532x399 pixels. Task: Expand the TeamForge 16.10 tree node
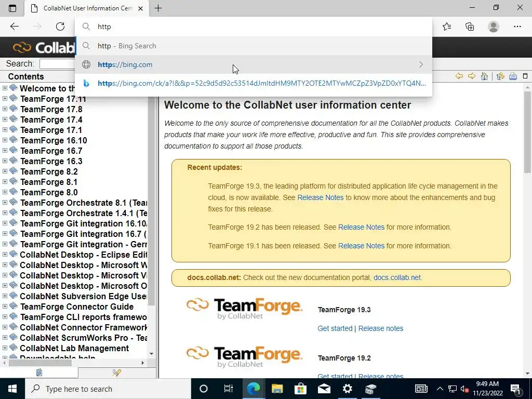click(5, 140)
